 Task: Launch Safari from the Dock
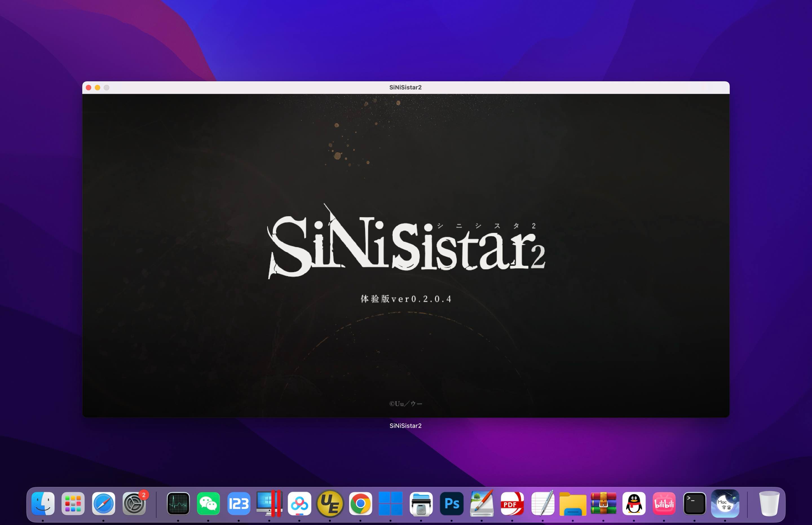tap(103, 504)
